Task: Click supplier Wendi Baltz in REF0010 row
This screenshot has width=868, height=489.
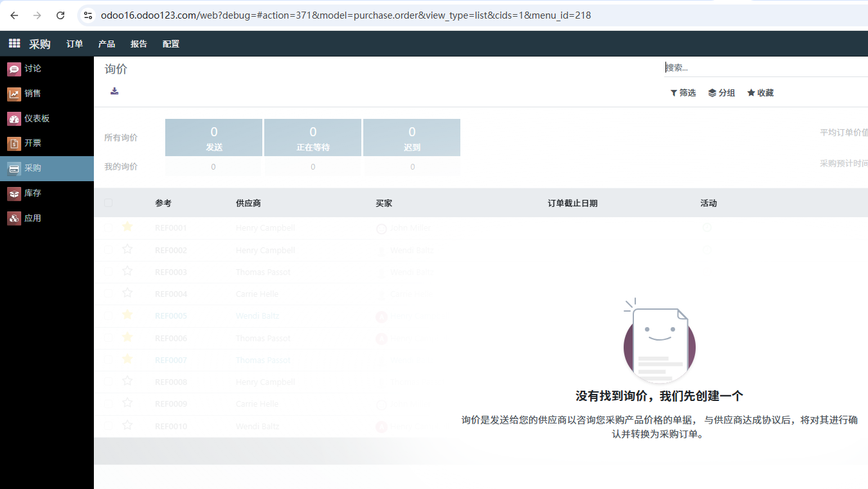Action: 257,427
